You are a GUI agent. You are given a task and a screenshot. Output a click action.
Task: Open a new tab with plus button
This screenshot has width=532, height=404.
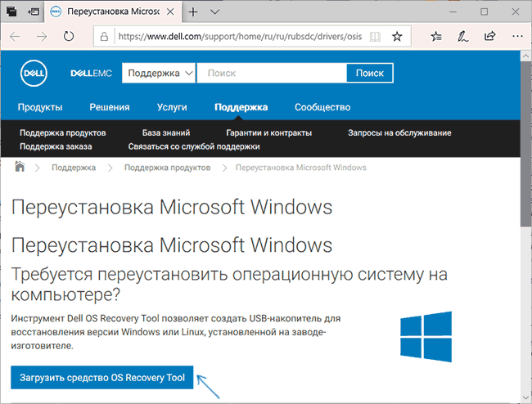pyautogui.click(x=193, y=12)
